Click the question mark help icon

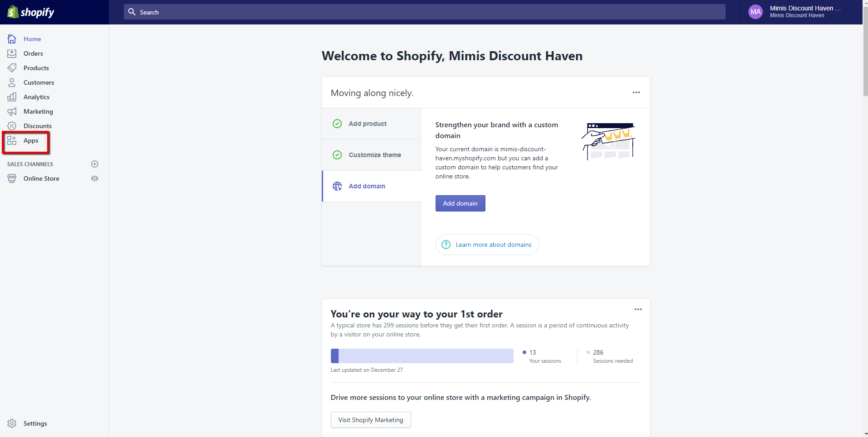click(446, 245)
